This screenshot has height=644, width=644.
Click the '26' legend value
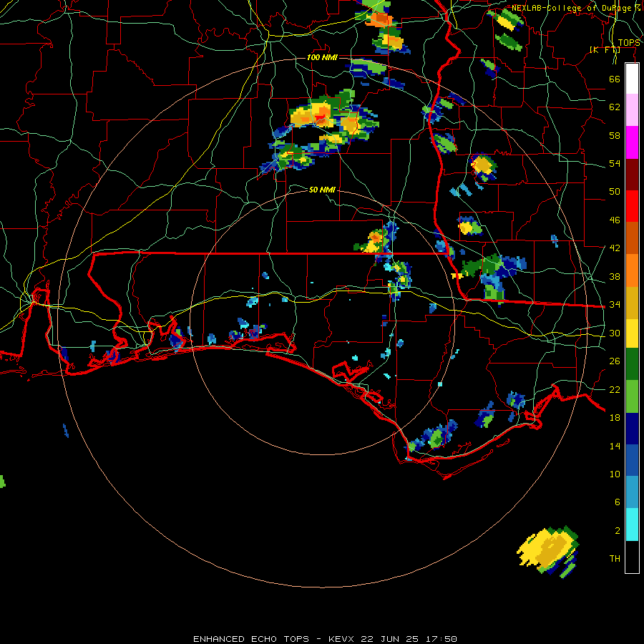[x=615, y=361]
